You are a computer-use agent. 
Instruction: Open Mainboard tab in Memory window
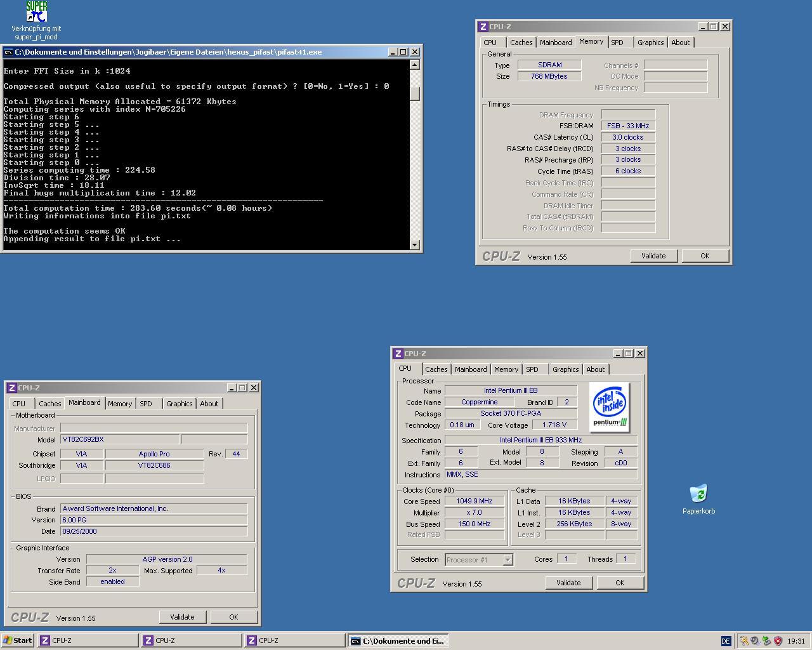pos(556,43)
